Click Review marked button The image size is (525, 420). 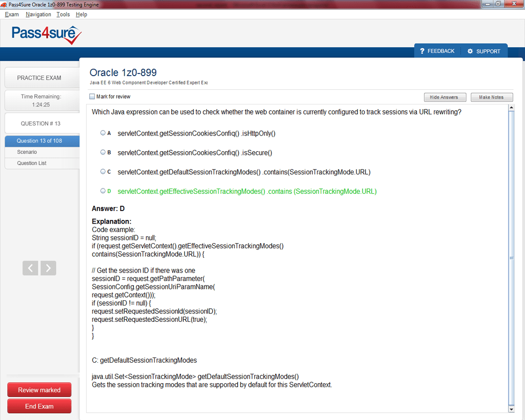(39, 390)
